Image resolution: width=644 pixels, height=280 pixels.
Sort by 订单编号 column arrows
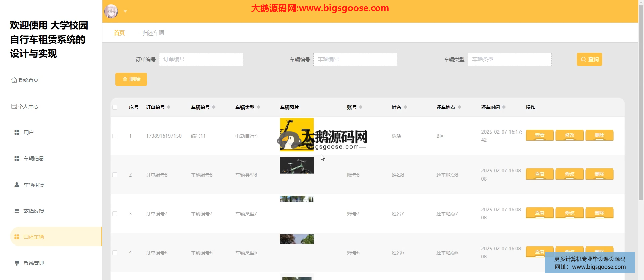click(x=169, y=107)
